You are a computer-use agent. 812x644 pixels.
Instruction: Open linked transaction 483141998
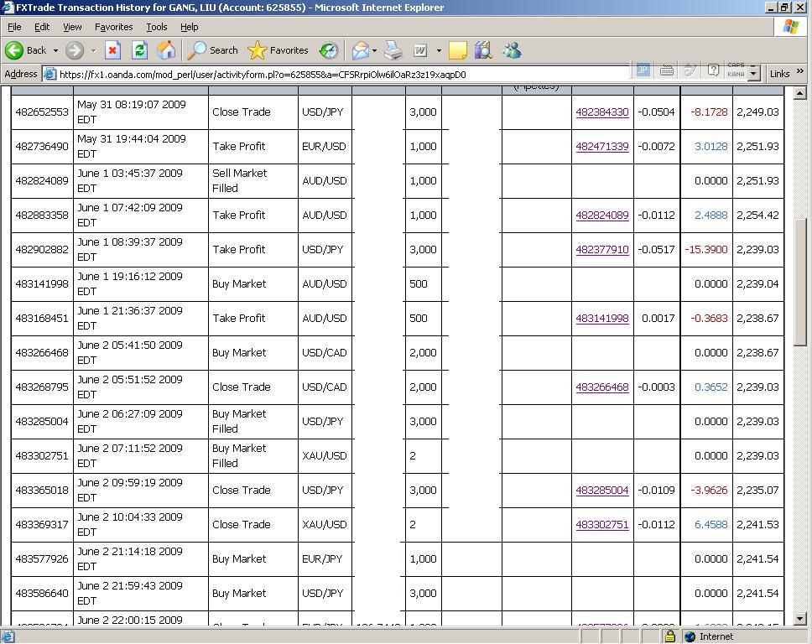(602, 318)
